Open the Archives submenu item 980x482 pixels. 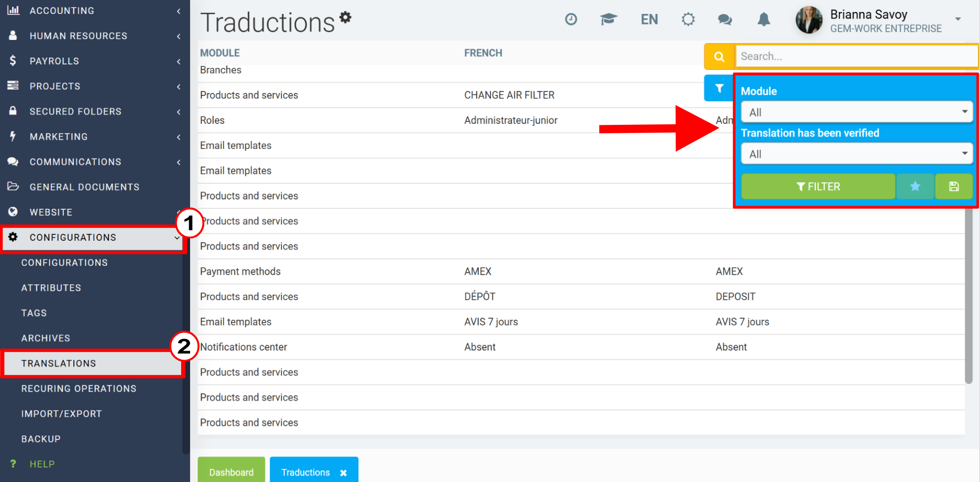click(45, 339)
